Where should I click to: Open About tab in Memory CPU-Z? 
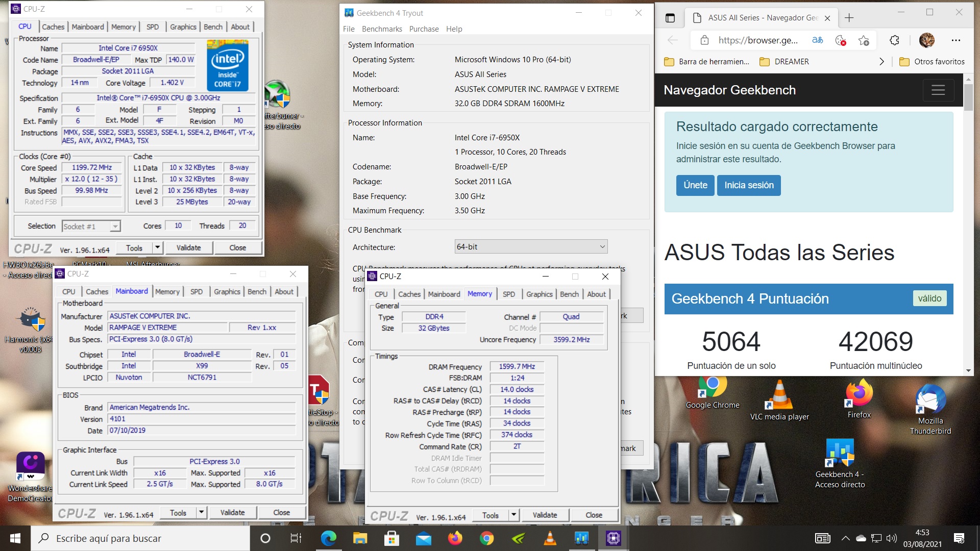(x=596, y=294)
